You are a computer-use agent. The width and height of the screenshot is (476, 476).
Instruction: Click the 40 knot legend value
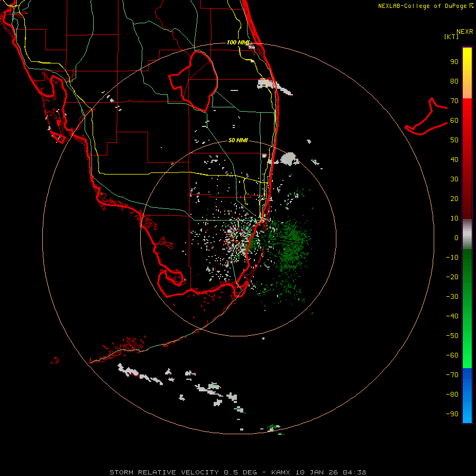pyautogui.click(x=454, y=159)
